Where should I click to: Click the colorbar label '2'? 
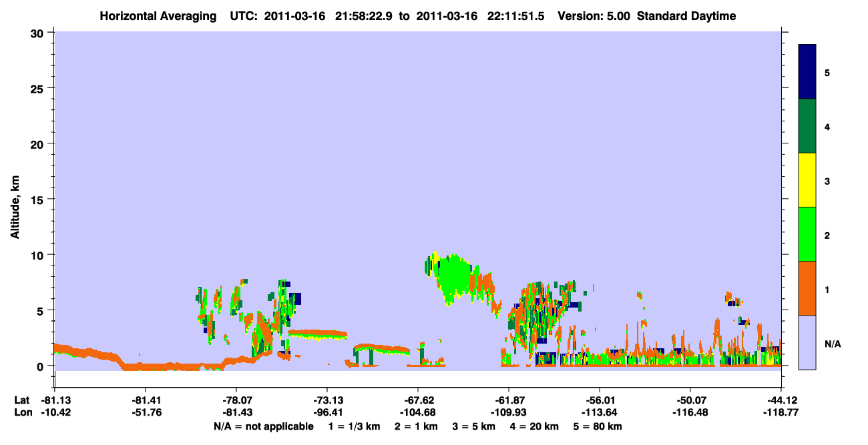pos(827,235)
